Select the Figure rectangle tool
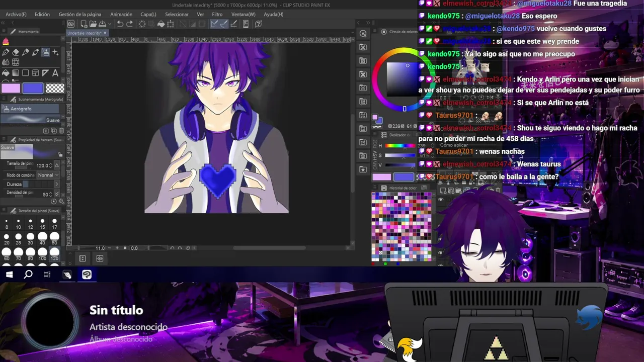The image size is (644, 362). [x=26, y=73]
